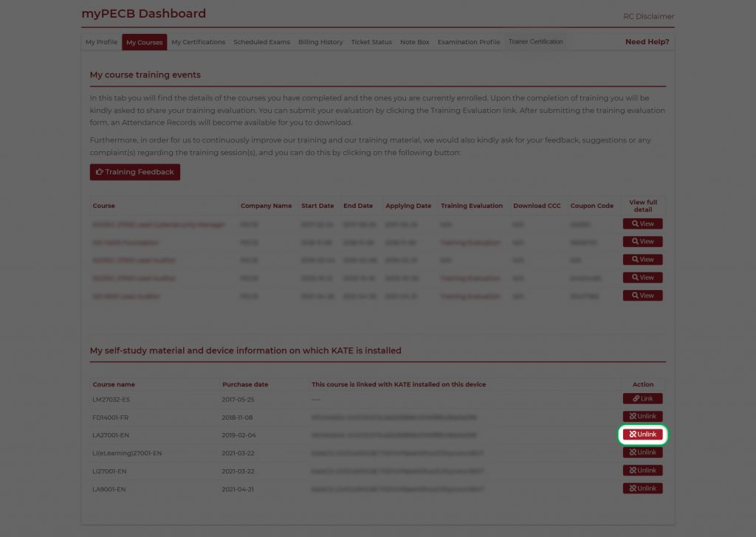Select the LM27032-ES course name cell
Screen dimensions: 756x537
pyautogui.click(x=111, y=400)
